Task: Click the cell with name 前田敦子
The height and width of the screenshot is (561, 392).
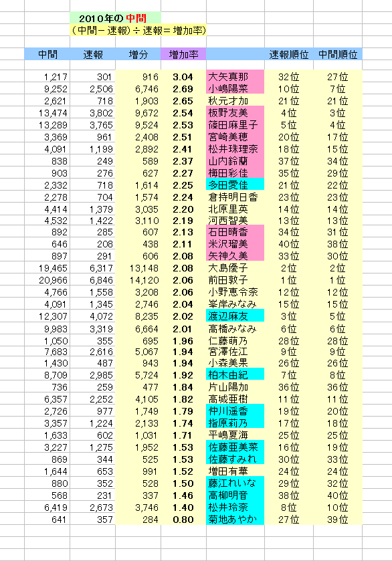Action: point(235,280)
